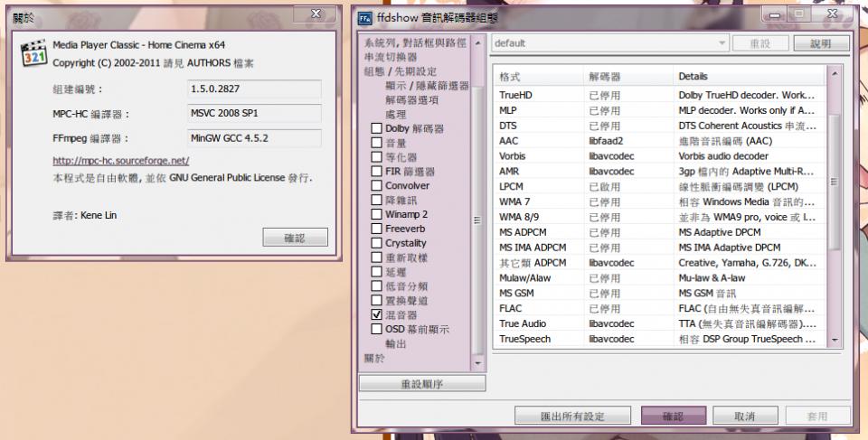
Task: Toggle the 降雜訊 checkbox
Action: pos(376,200)
